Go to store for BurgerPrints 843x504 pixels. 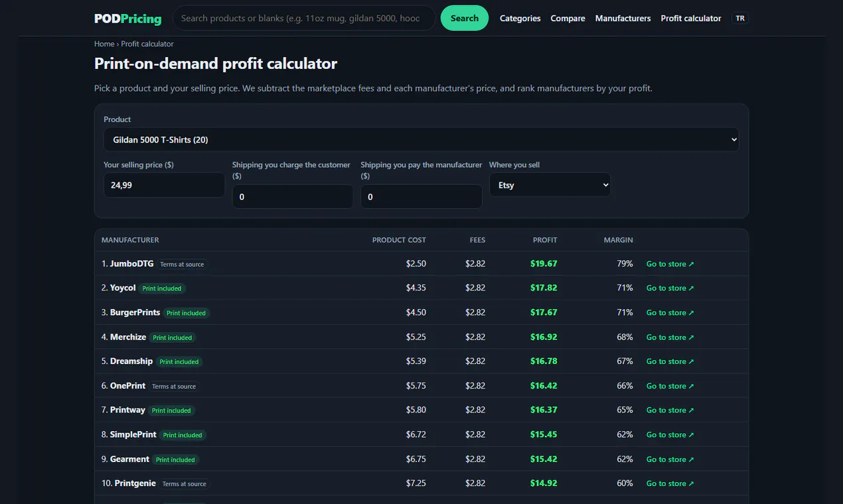coord(670,312)
